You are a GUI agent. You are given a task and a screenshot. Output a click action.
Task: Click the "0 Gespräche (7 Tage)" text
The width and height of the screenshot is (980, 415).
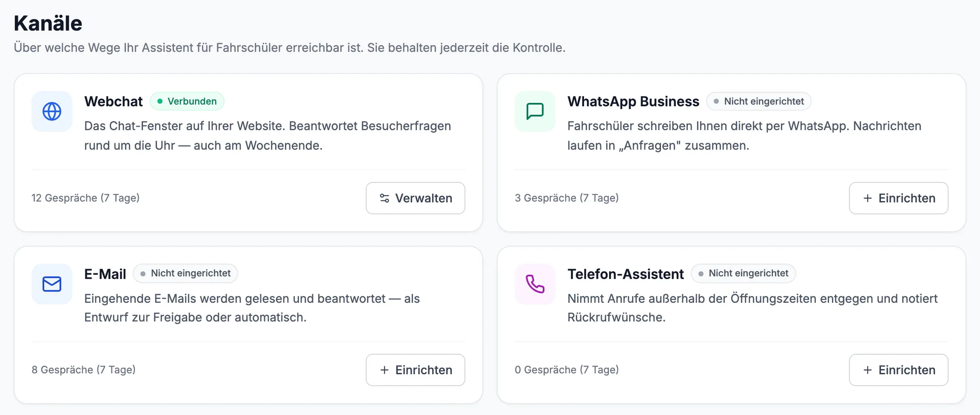click(567, 370)
